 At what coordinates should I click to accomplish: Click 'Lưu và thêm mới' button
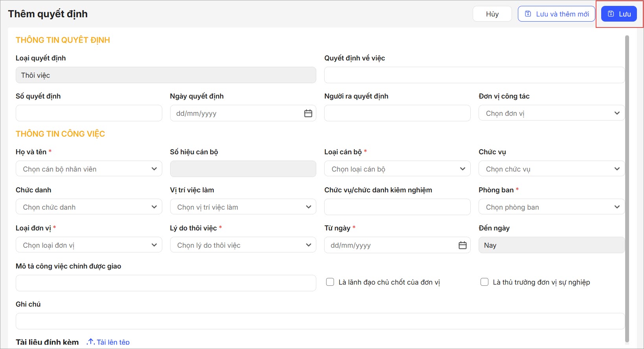(556, 14)
